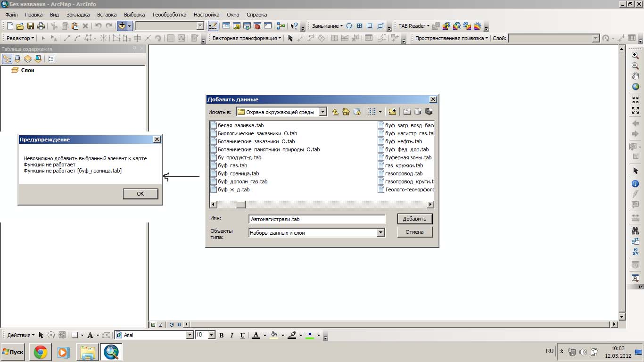
Task: Open the Find binoculars tool
Action: tap(635, 231)
